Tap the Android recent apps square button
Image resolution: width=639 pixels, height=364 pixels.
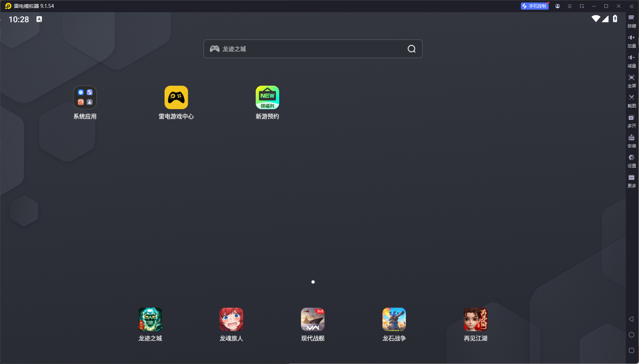point(631,350)
